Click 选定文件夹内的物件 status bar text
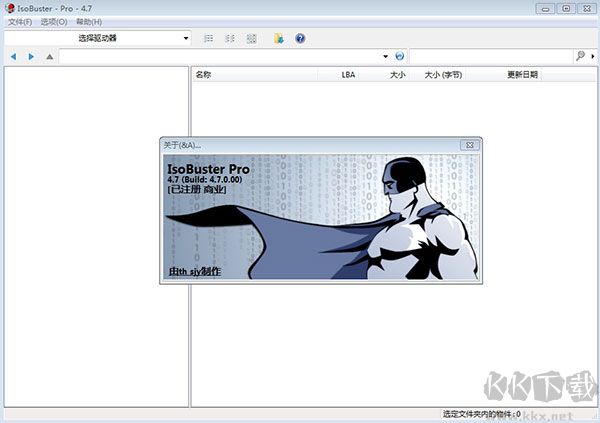 pyautogui.click(x=481, y=414)
